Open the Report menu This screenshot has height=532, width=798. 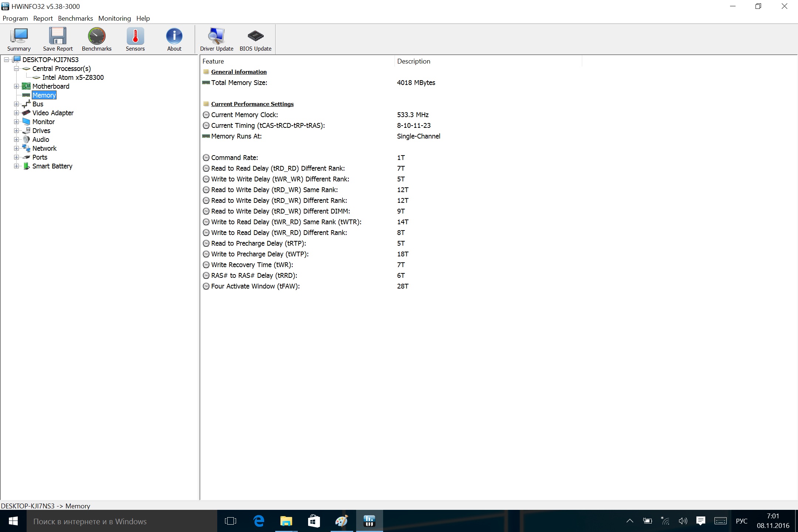click(x=43, y=18)
